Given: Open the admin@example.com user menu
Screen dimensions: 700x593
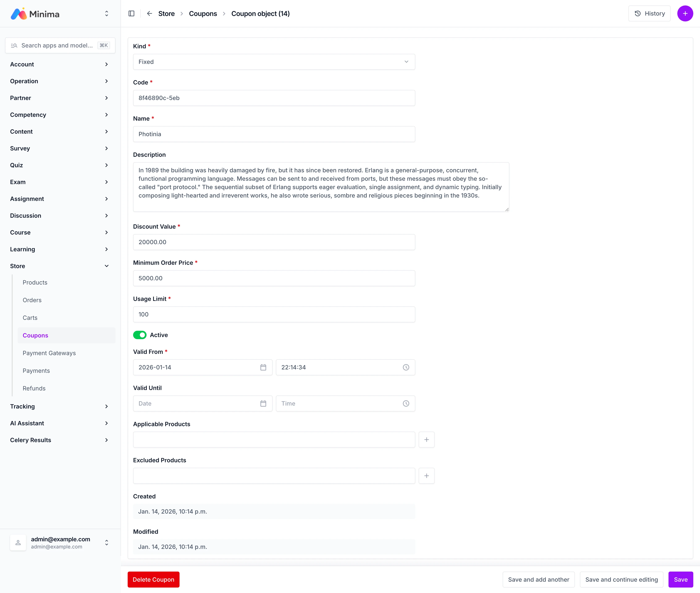Looking at the screenshot, I should pos(60,543).
